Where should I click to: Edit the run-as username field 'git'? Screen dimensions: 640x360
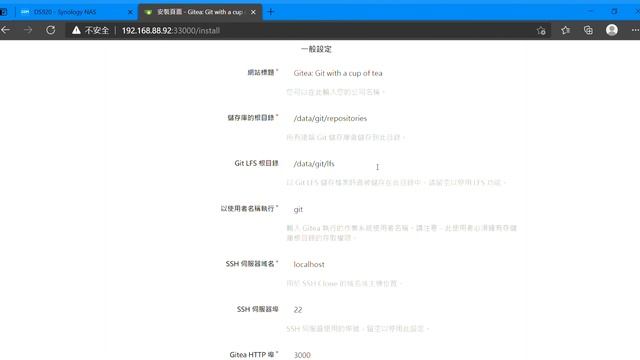[402, 209]
